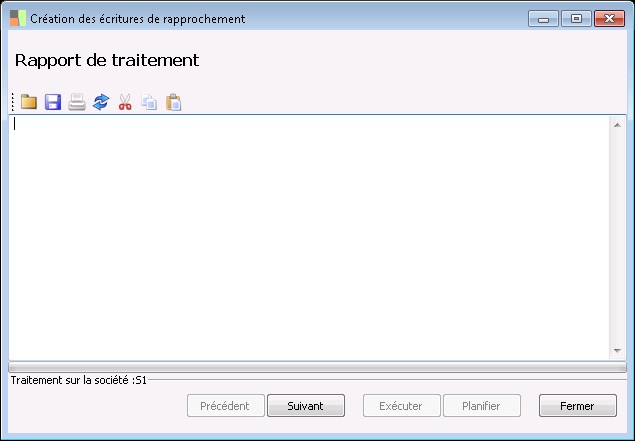The image size is (635, 441).
Task: Click the Exécuter button
Action: pyautogui.click(x=401, y=406)
